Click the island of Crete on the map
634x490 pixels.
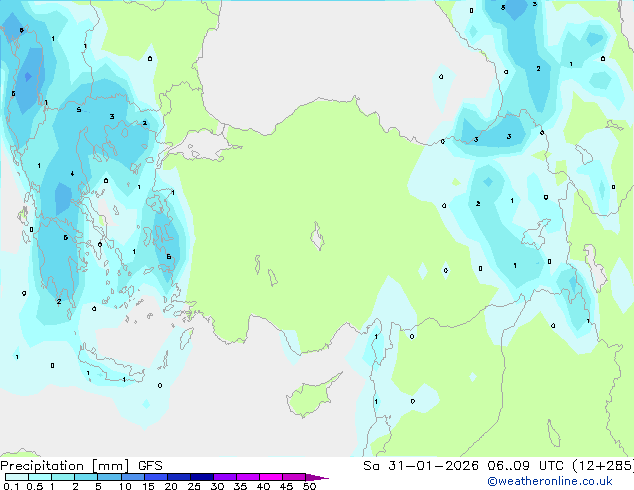[111, 366]
